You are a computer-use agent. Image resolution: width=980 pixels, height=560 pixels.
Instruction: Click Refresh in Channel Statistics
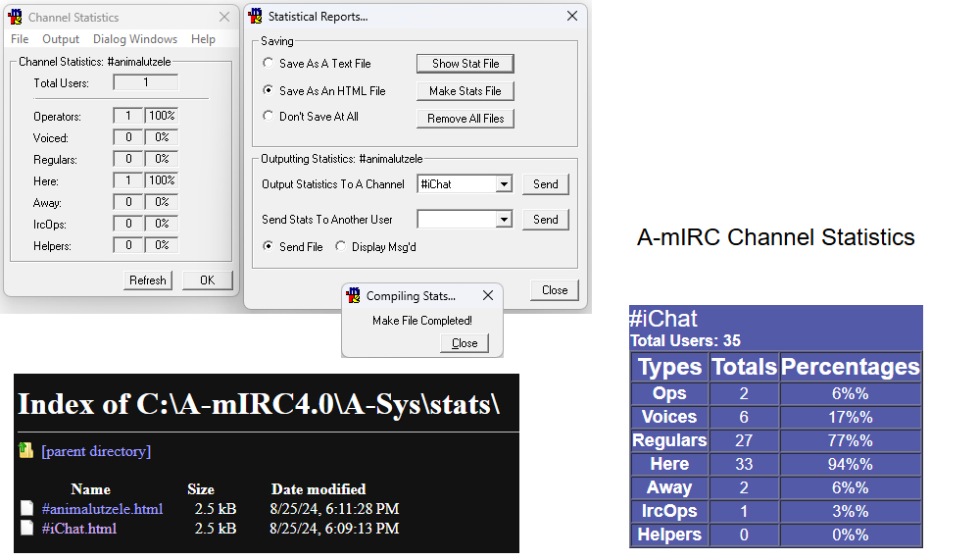point(148,280)
